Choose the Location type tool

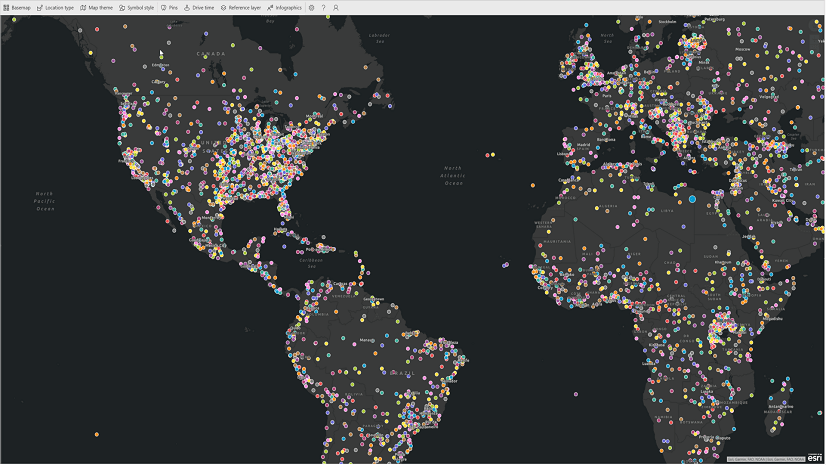click(x=55, y=8)
